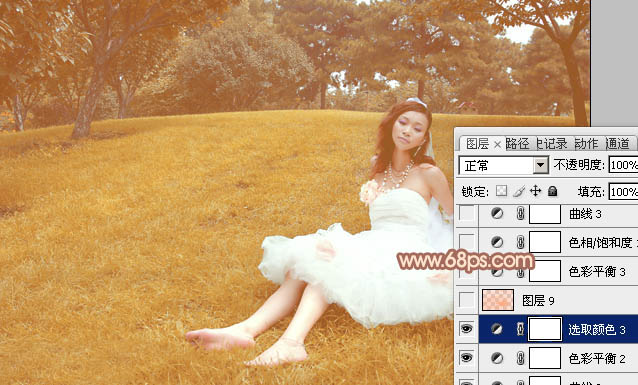Show the 图层 9 layer

point(466,300)
